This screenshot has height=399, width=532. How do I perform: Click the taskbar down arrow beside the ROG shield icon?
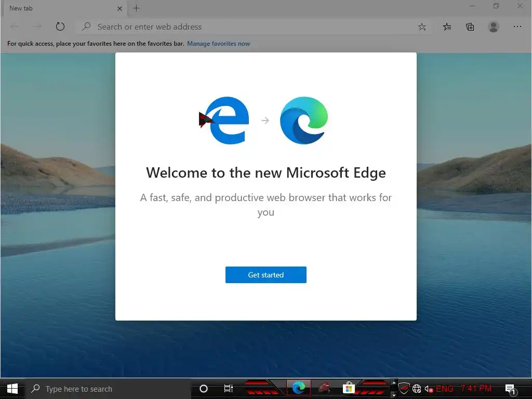[x=394, y=395]
